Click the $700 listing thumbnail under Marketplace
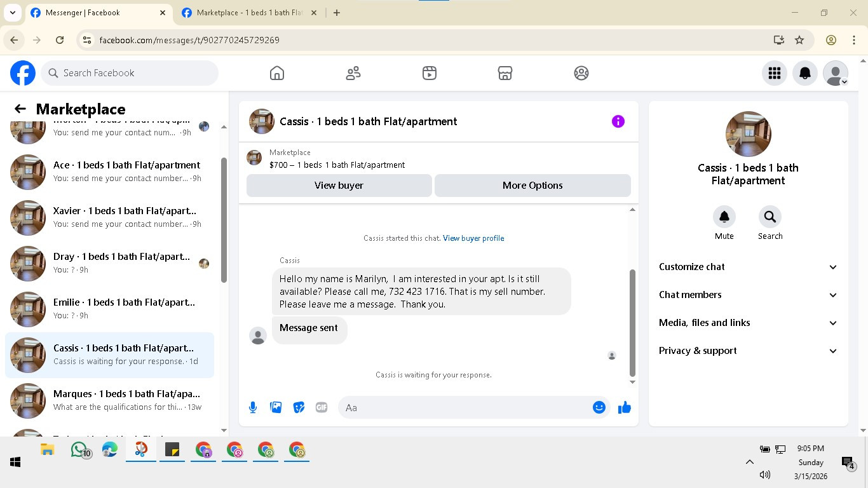Screen dimensions: 868x488 pos(254,158)
